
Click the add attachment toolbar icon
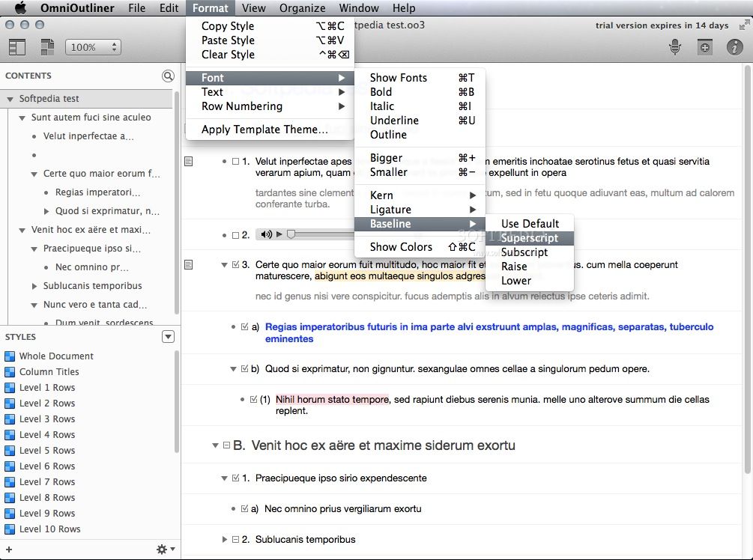click(x=704, y=47)
